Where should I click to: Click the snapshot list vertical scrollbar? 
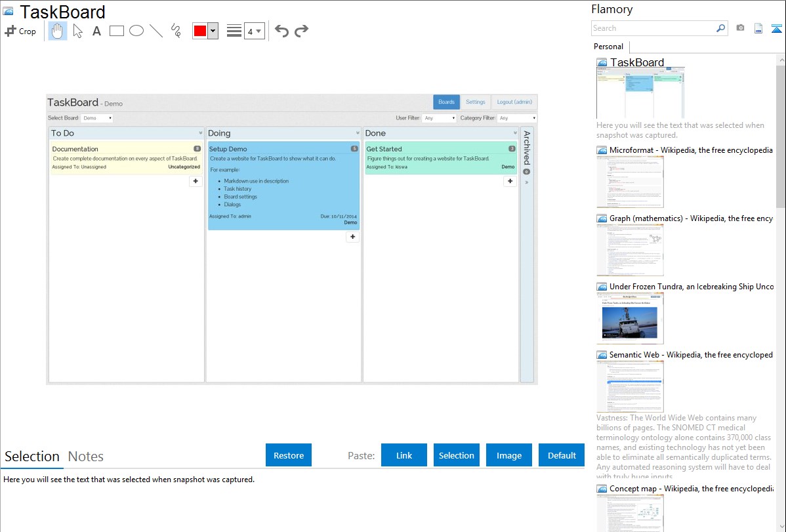(x=781, y=135)
